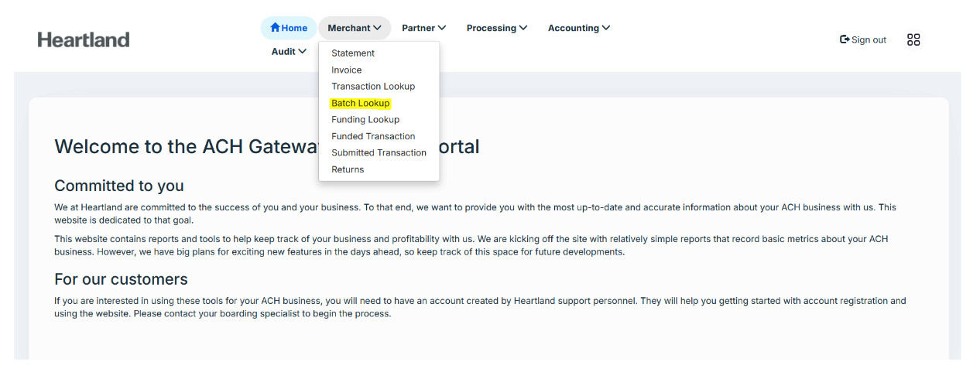Collapse the Merchant dropdown menu
This screenshot has height=379, width=980.
click(x=355, y=28)
